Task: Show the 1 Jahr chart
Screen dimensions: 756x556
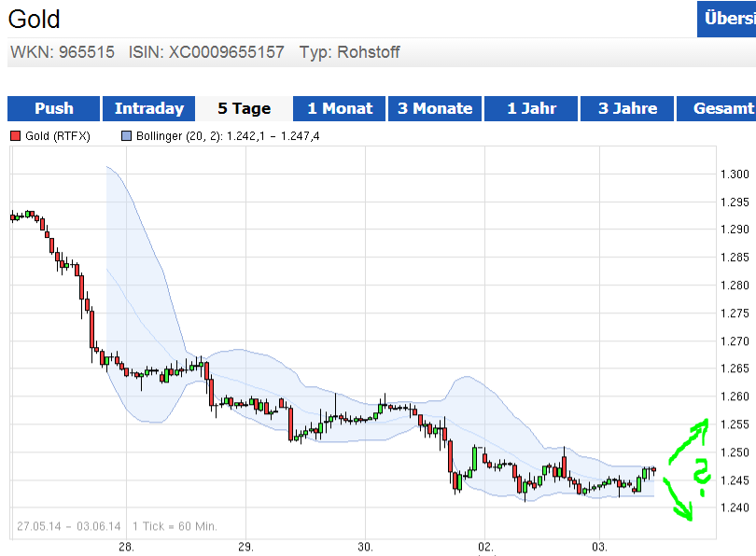Action: (531, 108)
